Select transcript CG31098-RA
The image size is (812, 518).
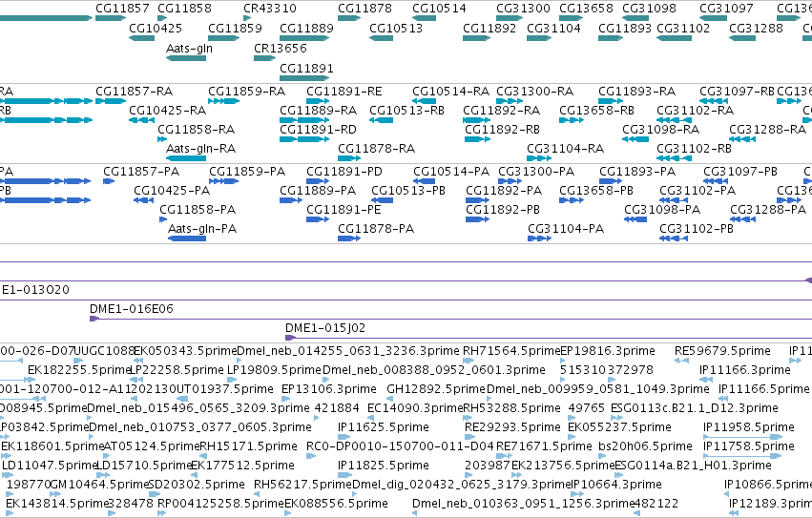(x=661, y=130)
